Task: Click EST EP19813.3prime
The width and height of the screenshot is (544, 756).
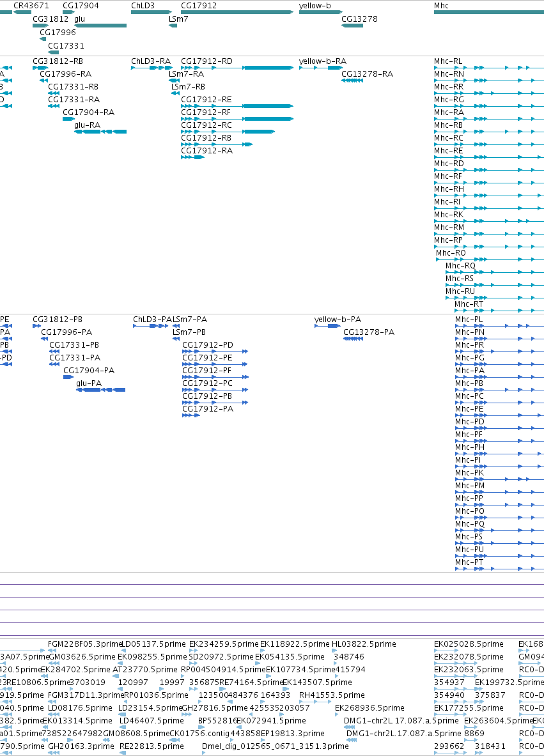Action: pos(292,734)
